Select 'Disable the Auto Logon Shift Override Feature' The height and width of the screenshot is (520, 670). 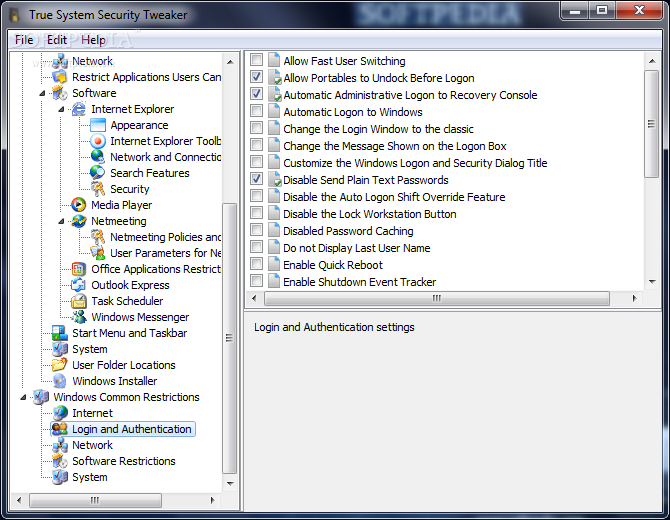tap(394, 197)
